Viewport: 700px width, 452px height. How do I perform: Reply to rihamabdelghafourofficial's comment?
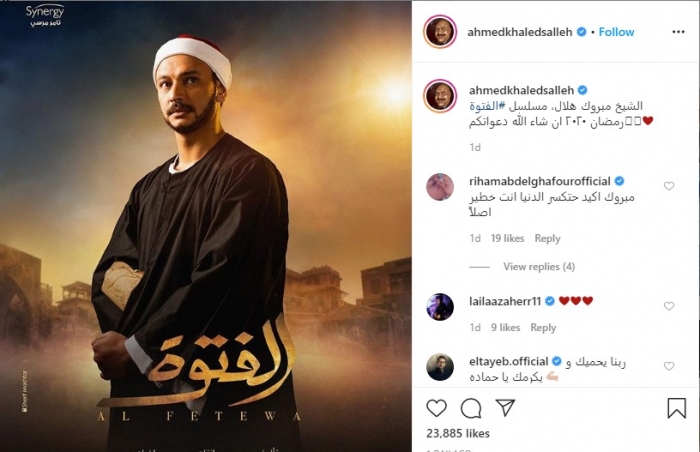547,239
